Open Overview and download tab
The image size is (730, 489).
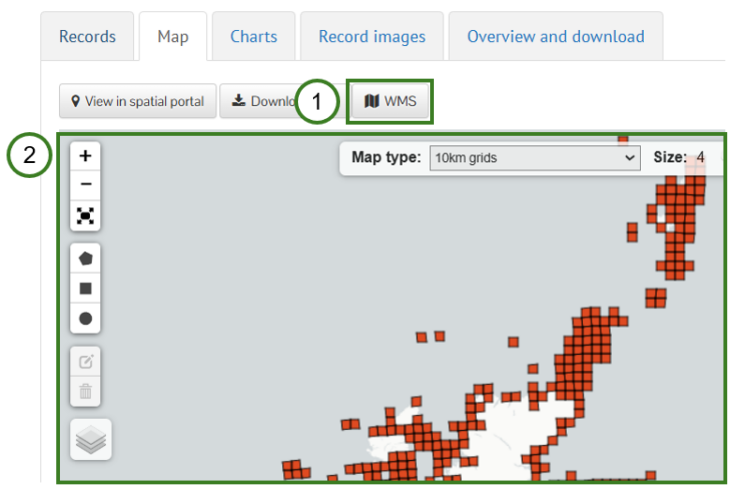point(556,36)
